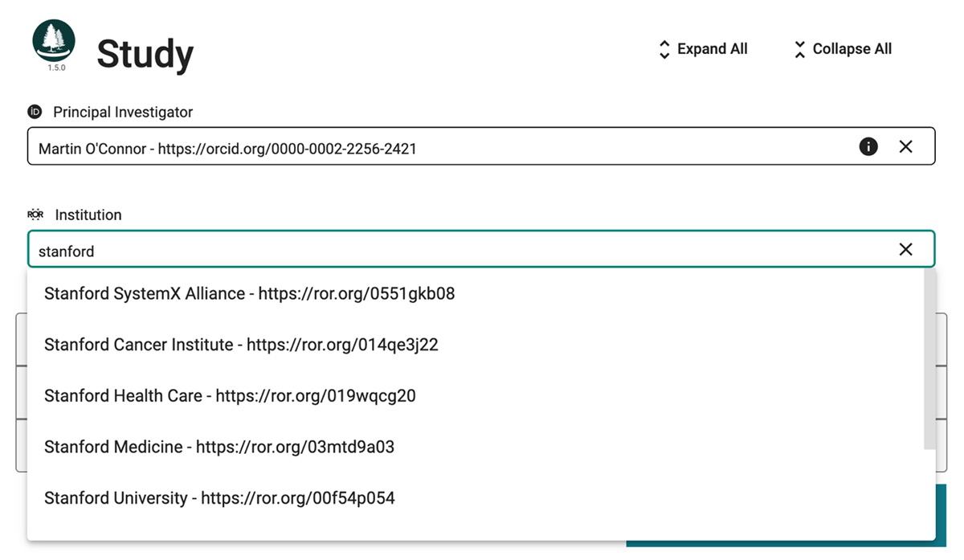
Task: Clear the Principal Investigator field
Action: pyautogui.click(x=905, y=146)
